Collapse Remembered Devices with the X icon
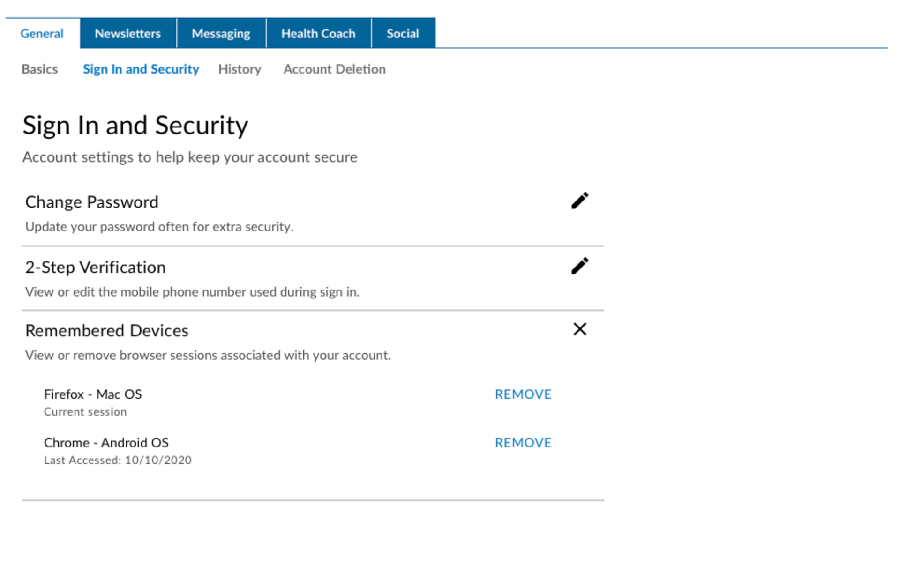Image resolution: width=900 pixels, height=588 pixels. point(580,329)
